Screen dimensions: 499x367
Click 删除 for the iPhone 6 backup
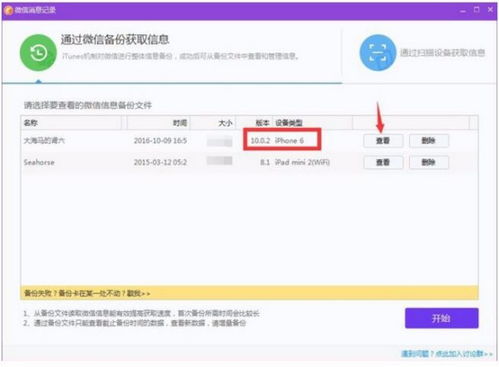(429, 141)
